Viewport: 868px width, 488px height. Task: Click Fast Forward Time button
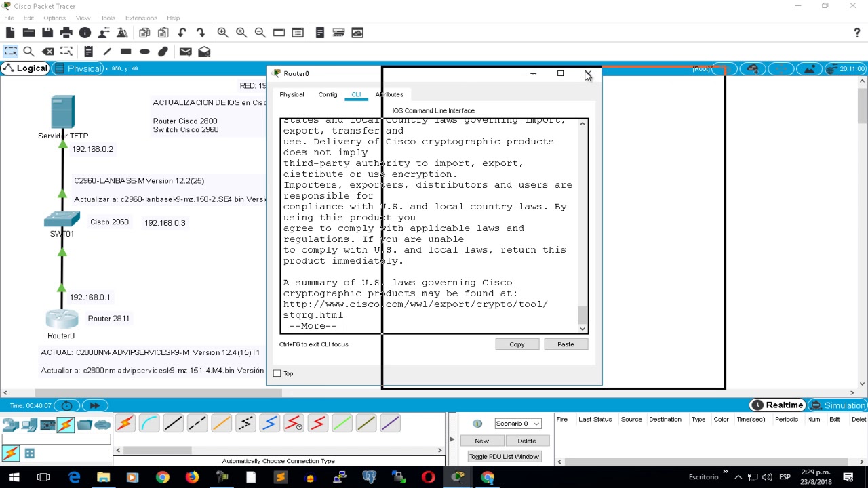[94, 405]
